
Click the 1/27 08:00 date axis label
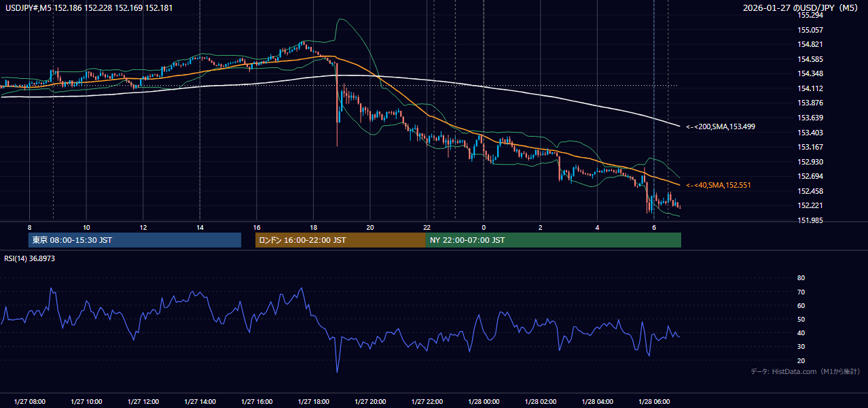pos(29,401)
